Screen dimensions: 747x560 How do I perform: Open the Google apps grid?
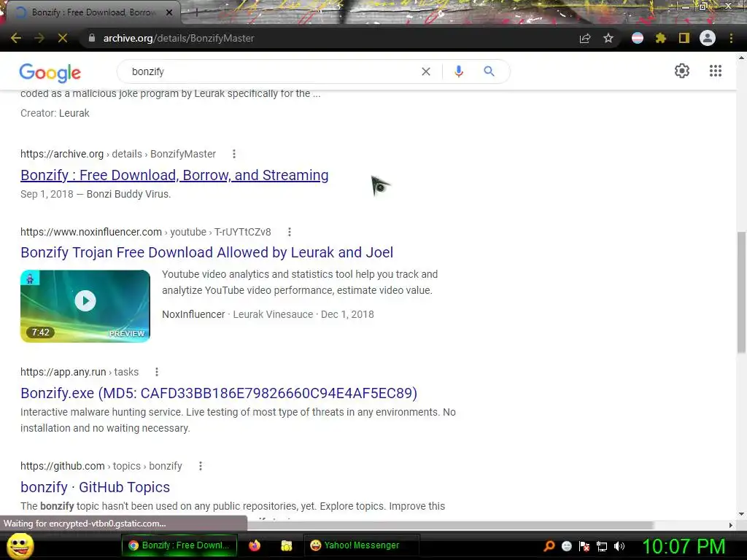coord(716,71)
